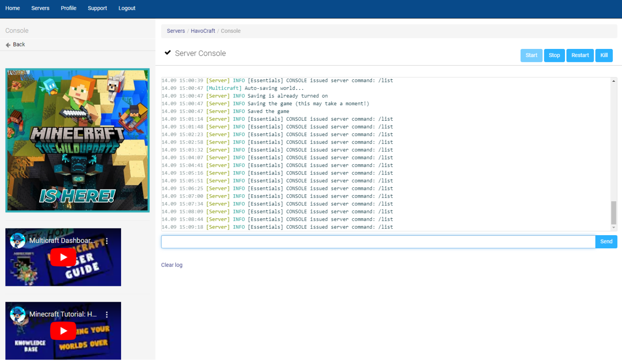Go to Servers in top navigation
The image size is (622, 364).
pyautogui.click(x=40, y=8)
